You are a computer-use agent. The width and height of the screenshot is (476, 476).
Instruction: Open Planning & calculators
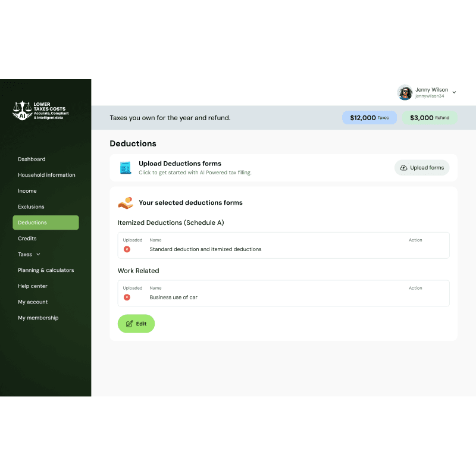pos(46,270)
